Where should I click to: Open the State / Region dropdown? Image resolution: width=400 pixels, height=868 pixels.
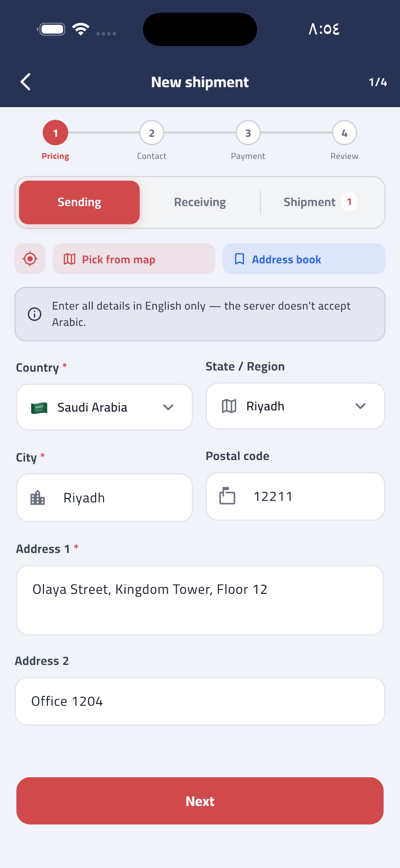(x=295, y=406)
